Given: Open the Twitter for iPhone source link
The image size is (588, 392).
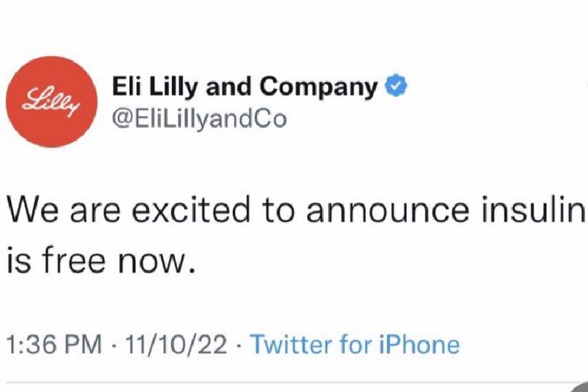Looking at the screenshot, I should 355,344.
